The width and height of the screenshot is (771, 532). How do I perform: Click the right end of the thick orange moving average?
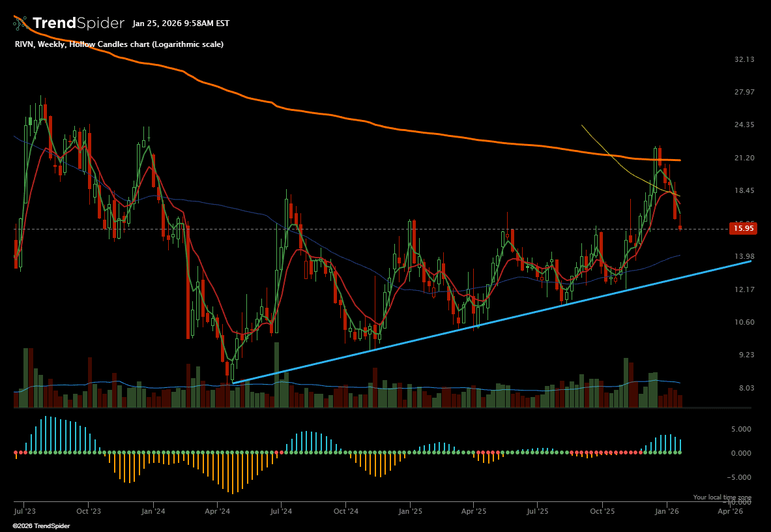pos(679,160)
